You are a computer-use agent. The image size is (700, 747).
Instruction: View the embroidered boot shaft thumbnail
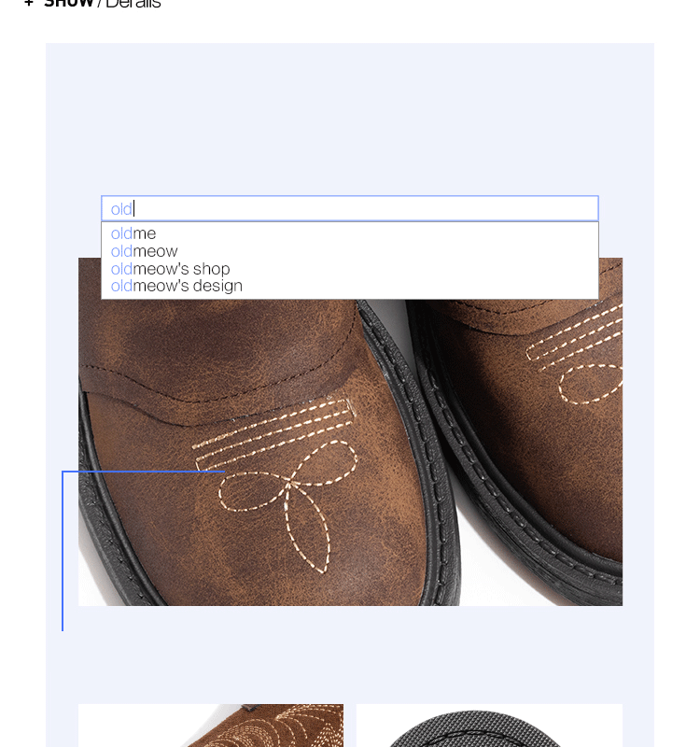pyautogui.click(x=211, y=726)
